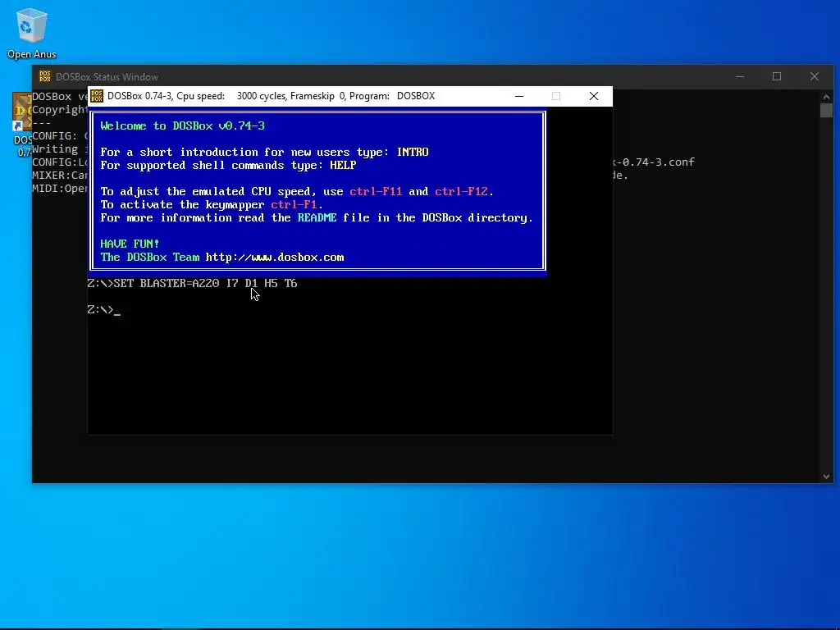Minimize the front DOSBox window
The width and height of the screenshot is (840, 630).
click(519, 96)
